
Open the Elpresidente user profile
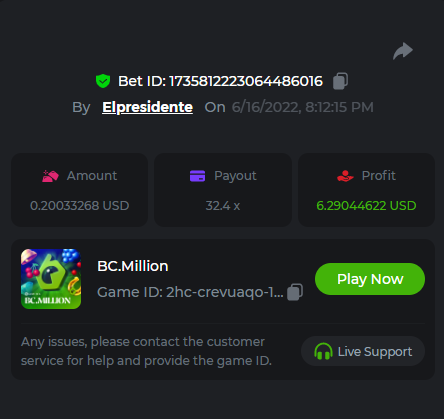click(x=147, y=107)
